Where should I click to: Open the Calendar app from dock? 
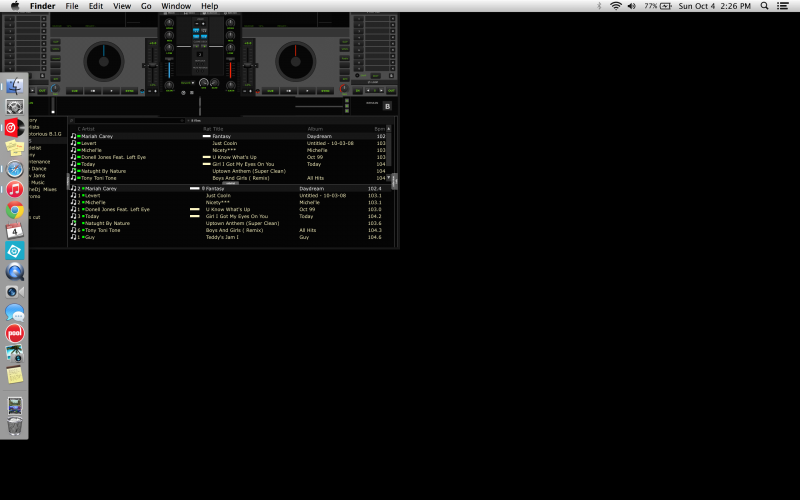[14, 231]
